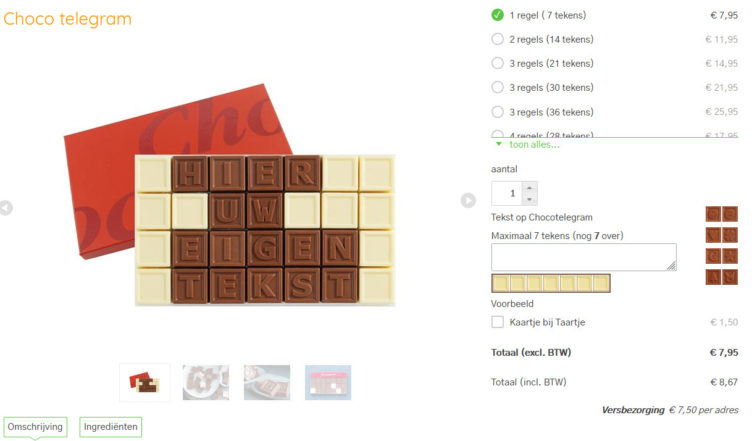
Task: Show the red box chocolate thumbnail
Action: [145, 382]
